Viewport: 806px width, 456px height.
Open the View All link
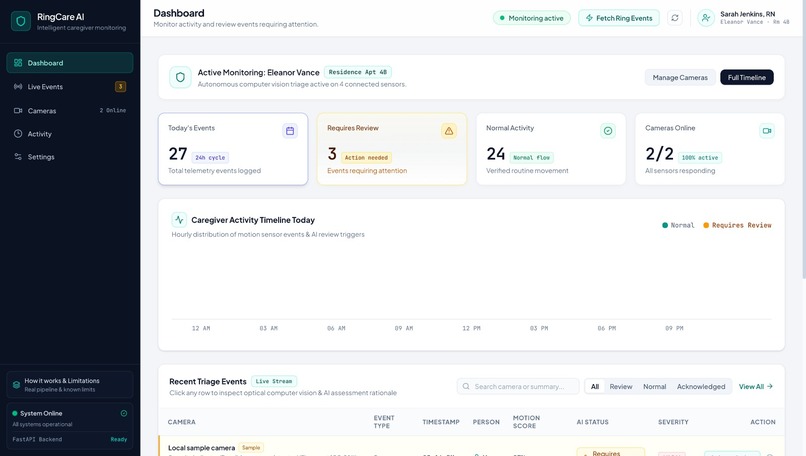click(x=756, y=387)
